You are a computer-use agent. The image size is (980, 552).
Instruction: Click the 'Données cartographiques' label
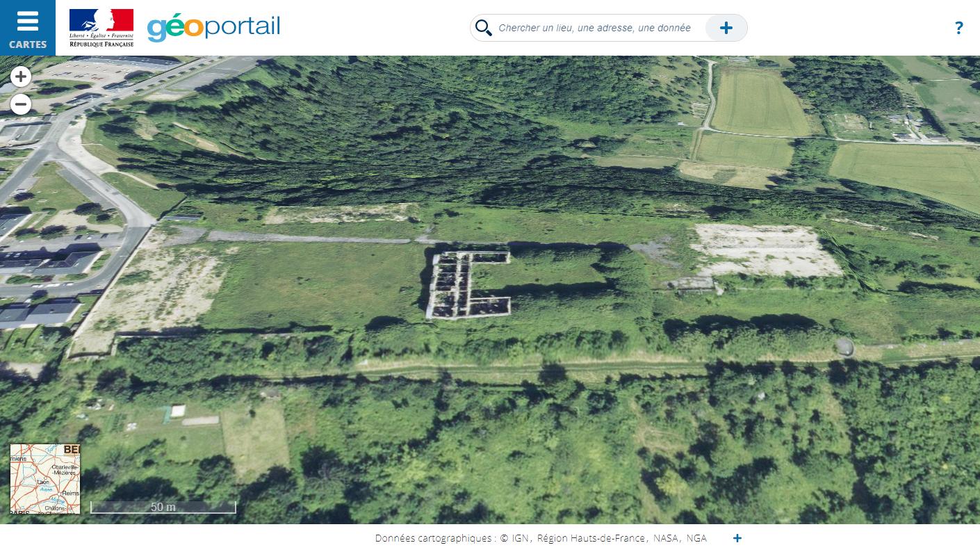(435, 538)
